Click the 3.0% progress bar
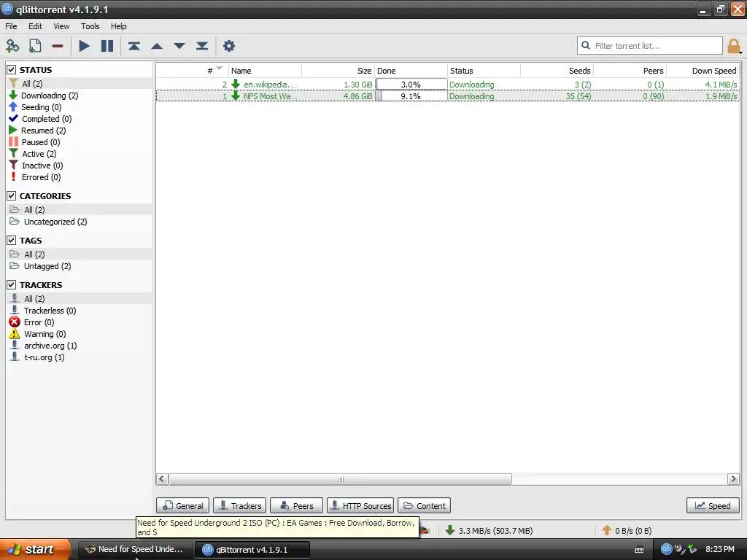Screen dimensions: 747x560 (411, 85)
